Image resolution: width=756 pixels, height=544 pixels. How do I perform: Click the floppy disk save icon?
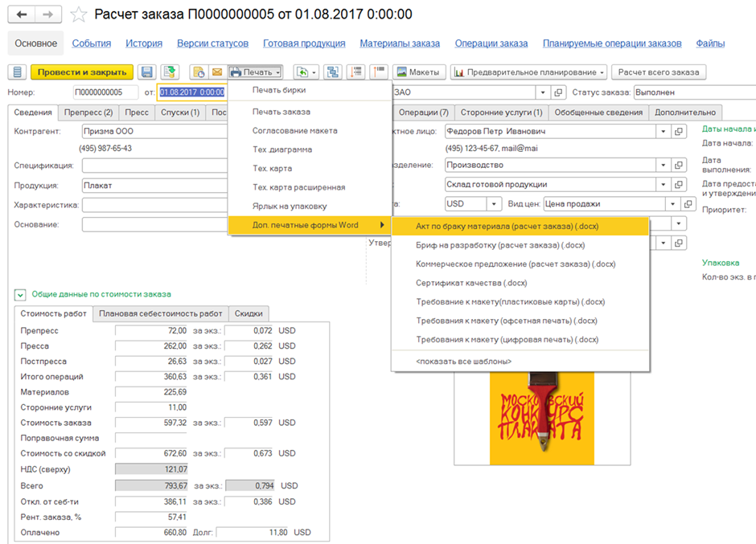[x=146, y=72]
